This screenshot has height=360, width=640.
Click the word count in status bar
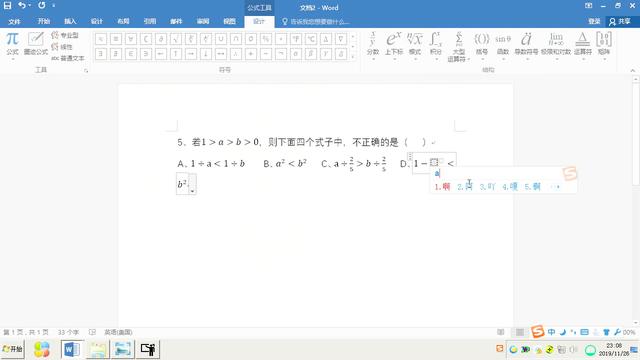tap(68, 332)
